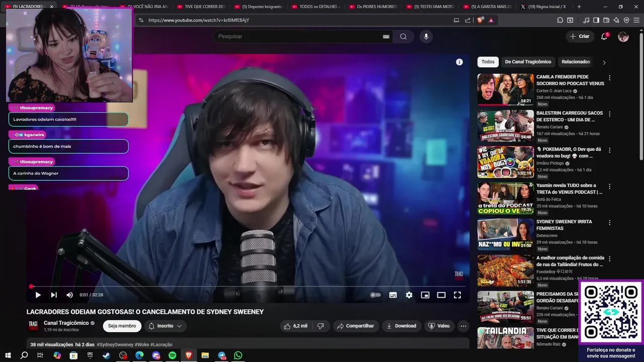Click the browser address bar URL
The height and width of the screenshot is (362, 644).
(199, 20)
